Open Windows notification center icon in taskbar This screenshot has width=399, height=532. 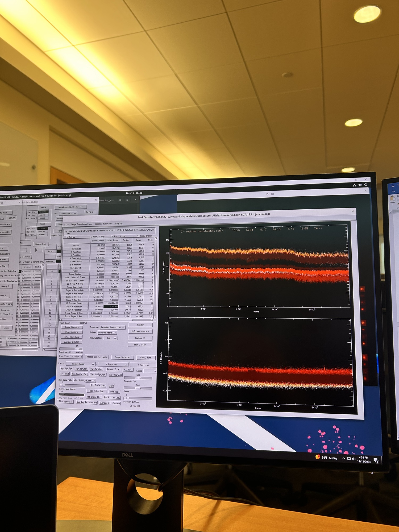tap(376, 460)
